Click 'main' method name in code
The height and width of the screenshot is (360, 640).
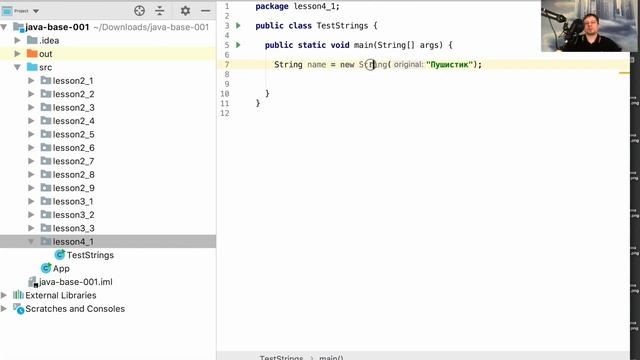(363, 45)
